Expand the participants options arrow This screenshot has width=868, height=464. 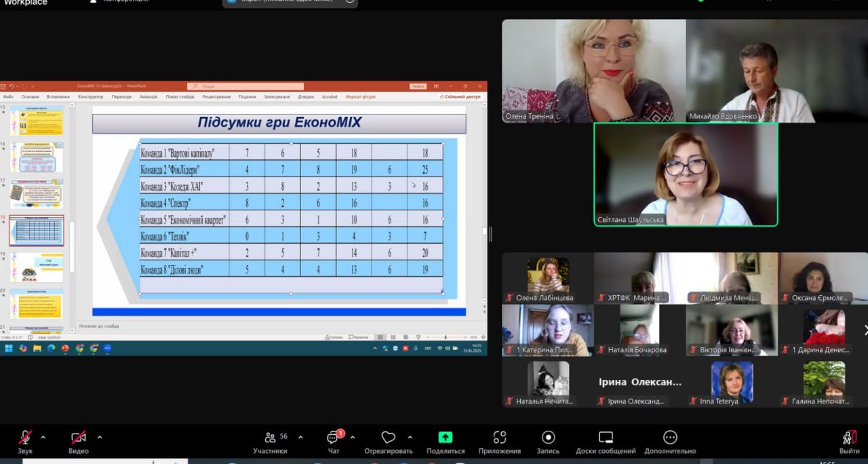click(x=300, y=437)
